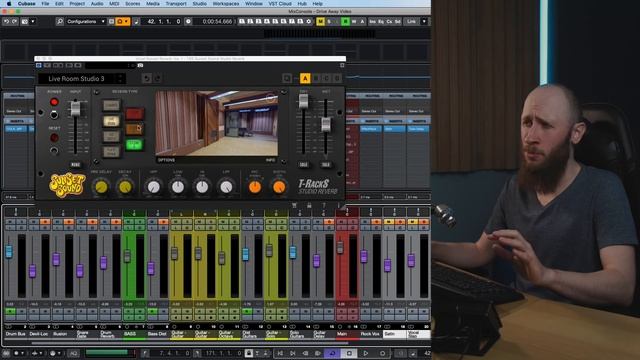This screenshot has width=640, height=360.
Task: Click the yellow PRE DELAY knob
Action: coord(101,187)
